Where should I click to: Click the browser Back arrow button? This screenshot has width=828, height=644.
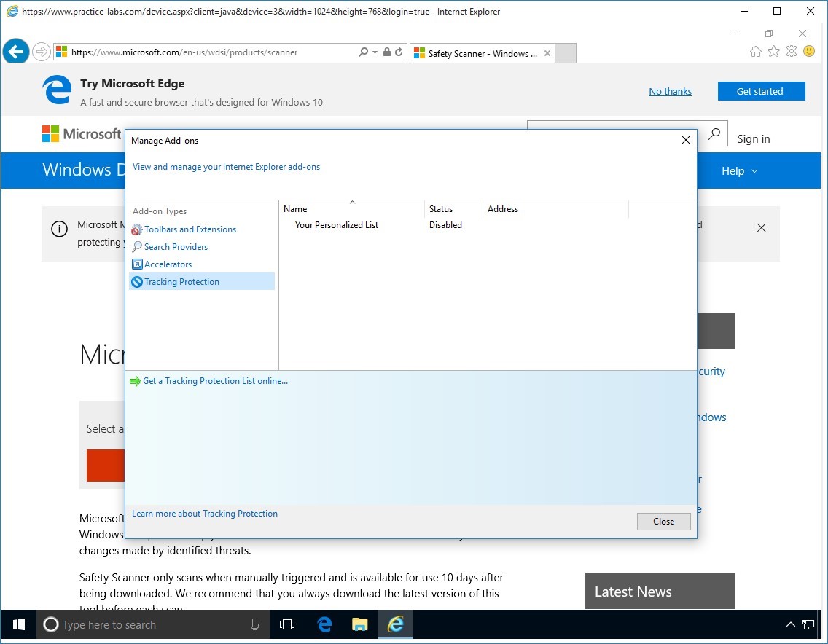[16, 51]
